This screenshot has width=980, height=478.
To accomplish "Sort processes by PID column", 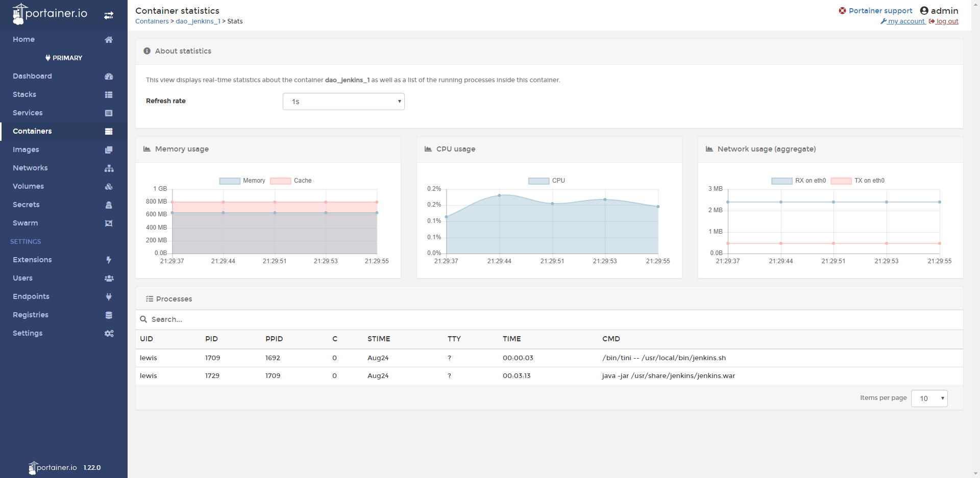I will coord(211,339).
